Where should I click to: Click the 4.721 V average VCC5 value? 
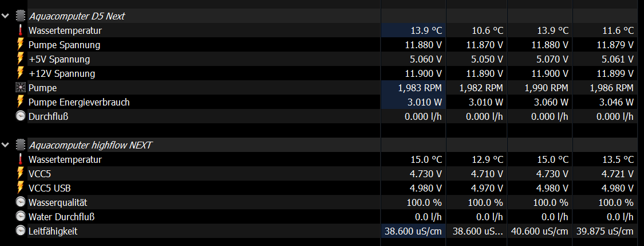point(617,174)
